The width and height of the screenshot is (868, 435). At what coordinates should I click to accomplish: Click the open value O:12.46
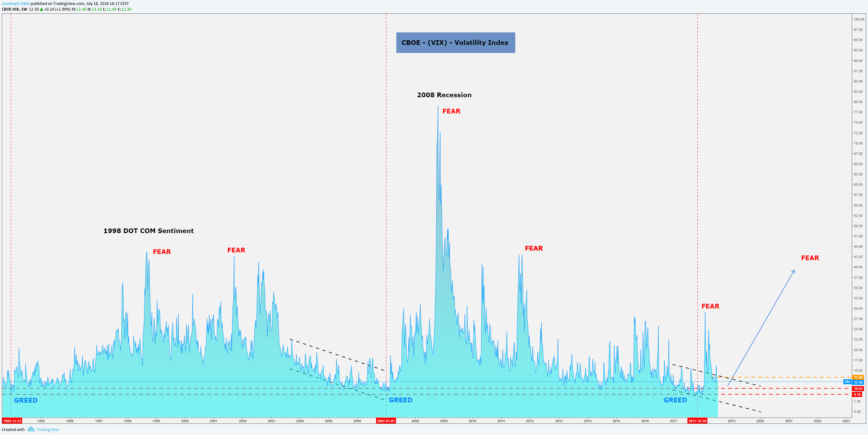tap(79, 9)
